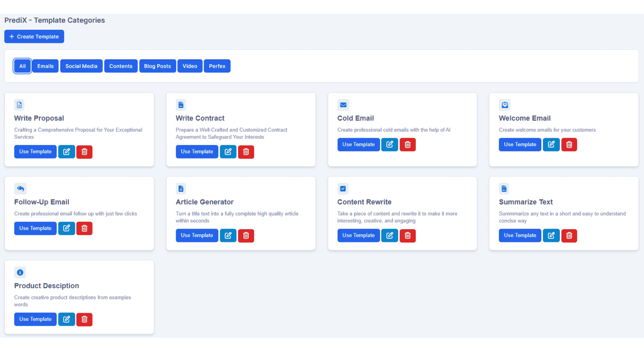Switch to Blog Posts category

click(x=158, y=66)
